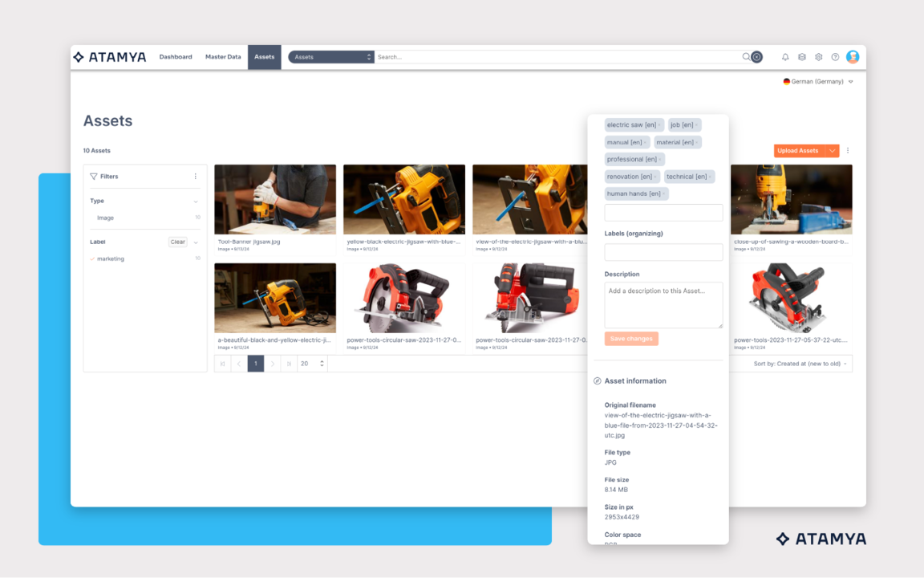Click the stacked layers icon
This screenshot has height=578, width=924.
[802, 57]
